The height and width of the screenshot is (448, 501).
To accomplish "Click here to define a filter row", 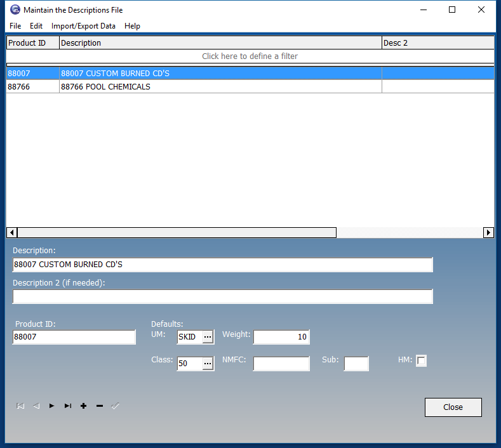I will (250, 56).
